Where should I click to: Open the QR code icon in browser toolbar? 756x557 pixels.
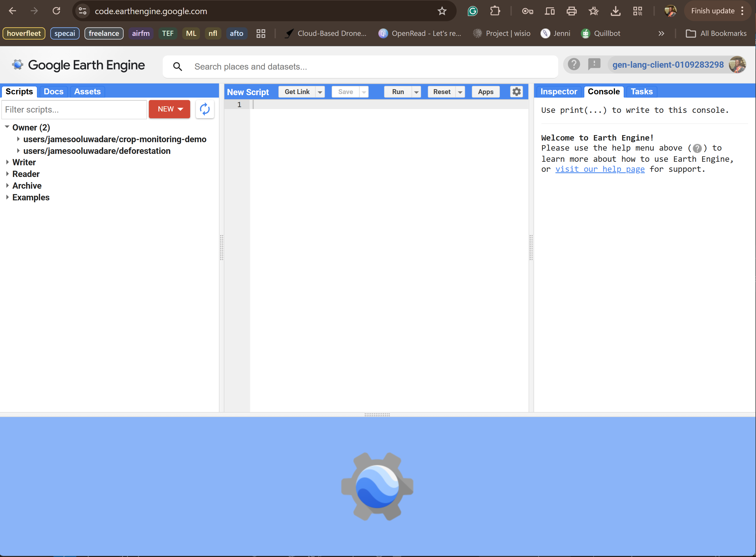tap(637, 11)
